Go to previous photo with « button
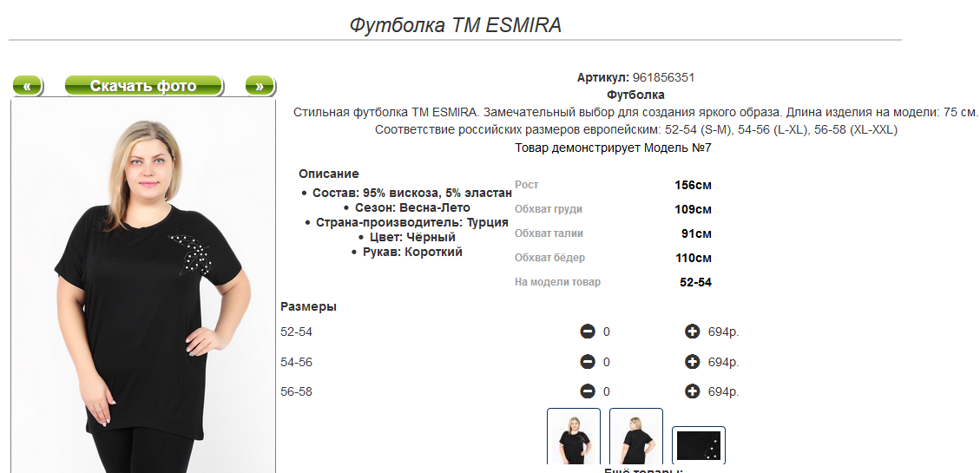Screen dimensions: 980x473 [28, 86]
